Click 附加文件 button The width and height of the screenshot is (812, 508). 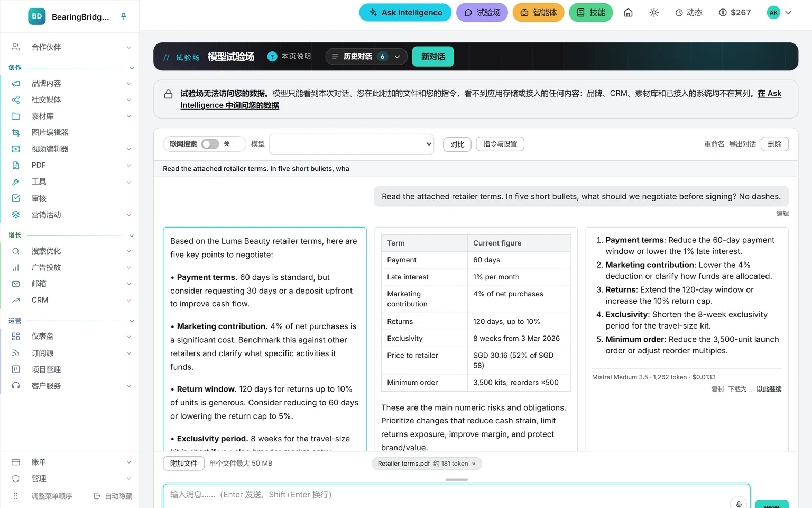coord(183,464)
